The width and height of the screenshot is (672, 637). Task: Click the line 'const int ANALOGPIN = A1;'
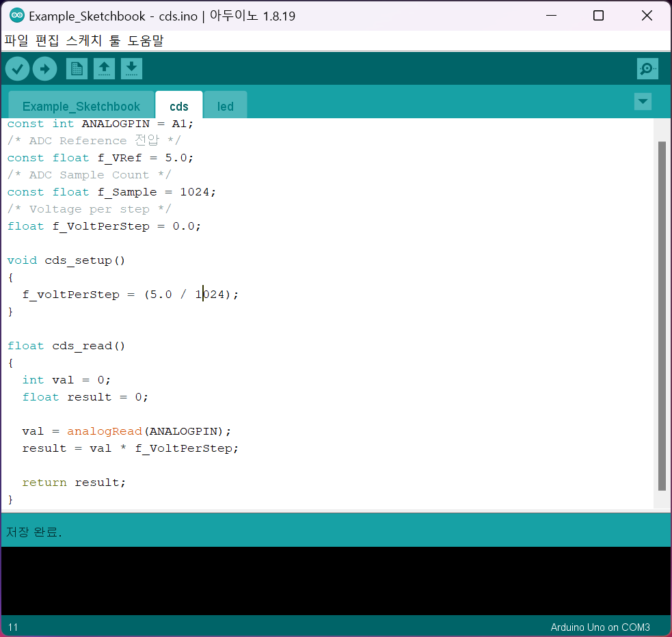point(100,124)
